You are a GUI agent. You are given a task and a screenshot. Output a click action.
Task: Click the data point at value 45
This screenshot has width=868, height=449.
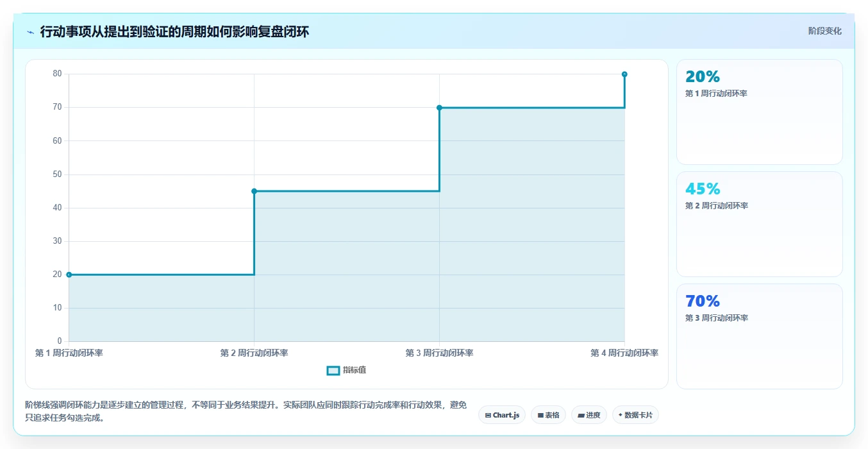click(254, 191)
